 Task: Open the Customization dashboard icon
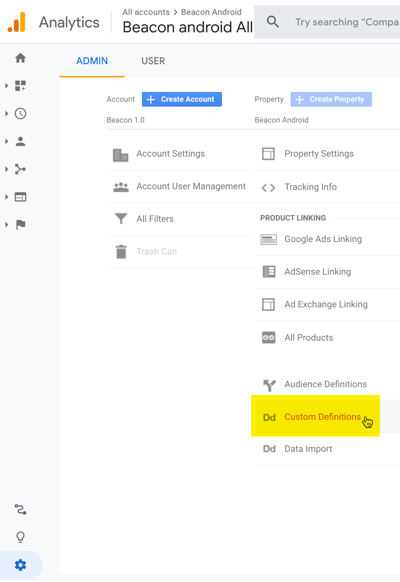pos(20,86)
